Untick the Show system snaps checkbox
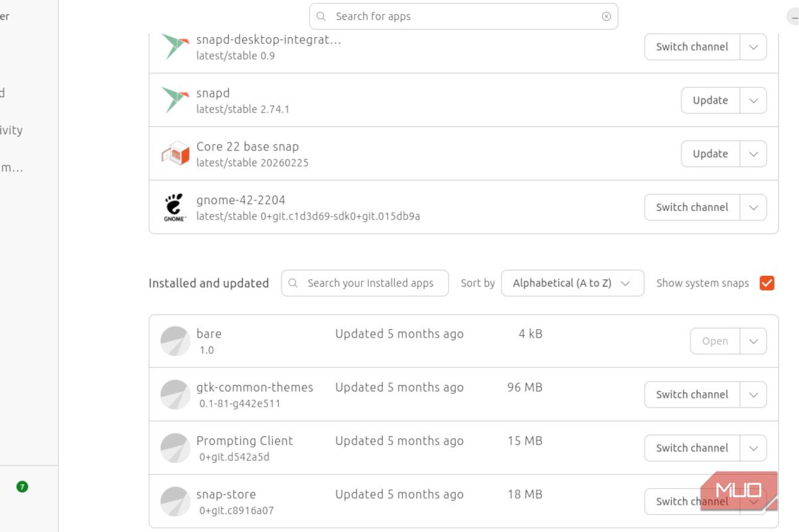The image size is (799, 532). pos(767,283)
